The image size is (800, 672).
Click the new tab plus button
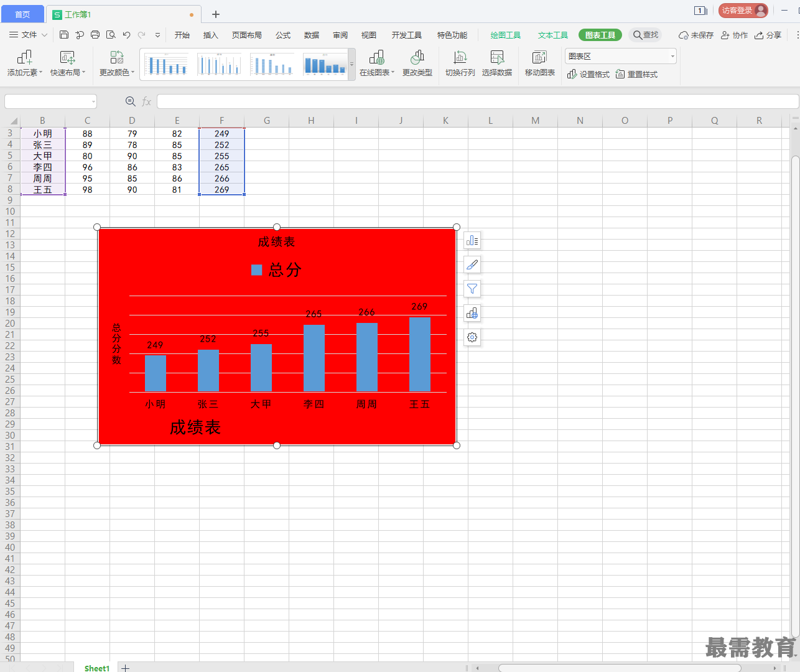pos(216,14)
